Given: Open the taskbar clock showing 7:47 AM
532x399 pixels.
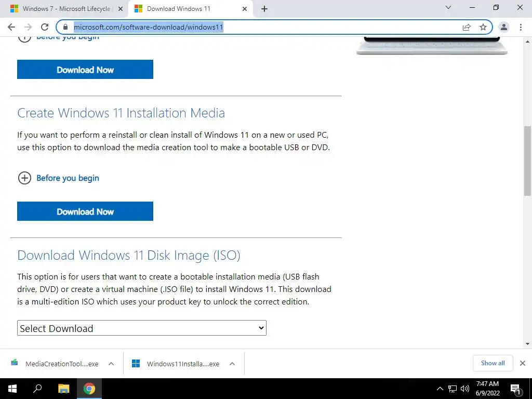Looking at the screenshot, I should (x=487, y=389).
